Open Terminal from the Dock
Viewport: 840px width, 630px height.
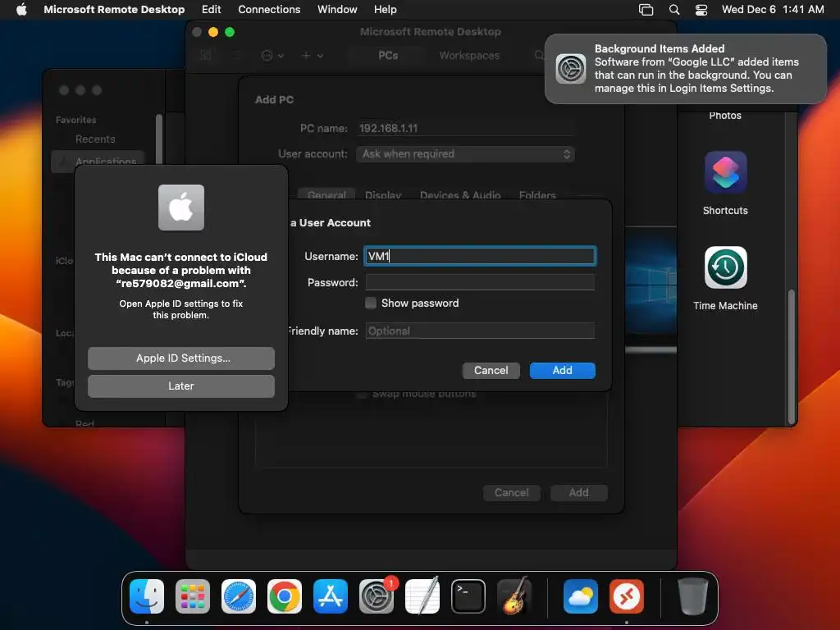pyautogui.click(x=468, y=596)
